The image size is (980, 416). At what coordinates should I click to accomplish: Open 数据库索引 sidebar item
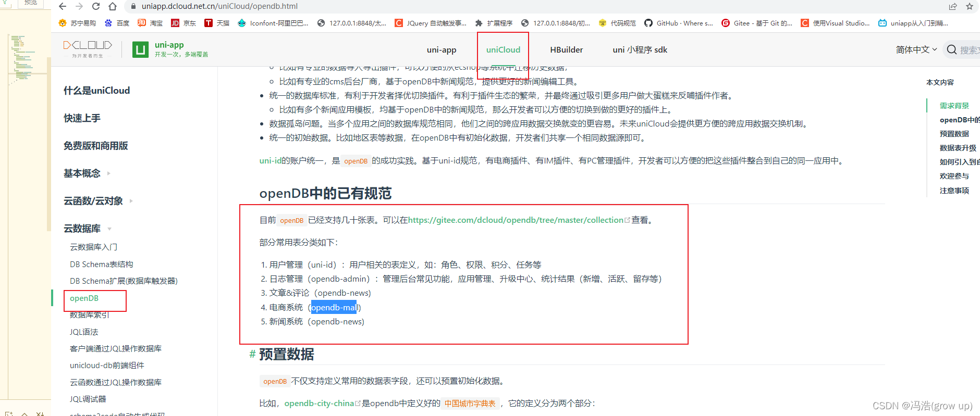(x=89, y=315)
